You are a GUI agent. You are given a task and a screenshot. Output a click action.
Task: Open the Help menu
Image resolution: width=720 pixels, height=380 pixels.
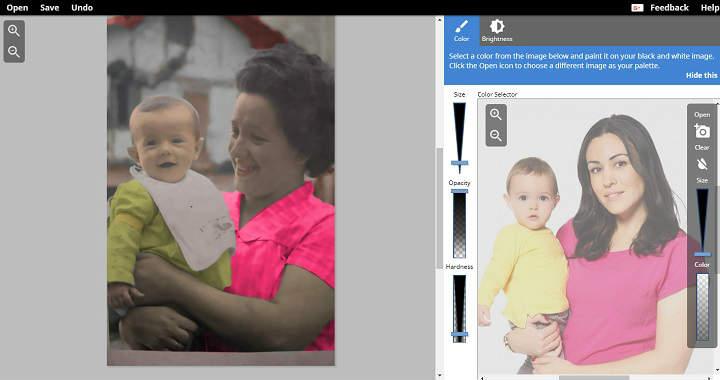click(x=709, y=8)
